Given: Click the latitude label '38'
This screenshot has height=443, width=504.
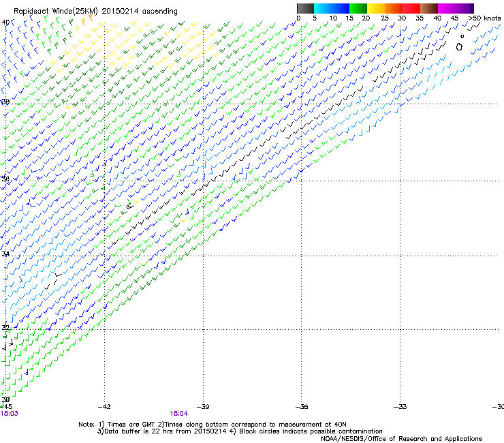Looking at the screenshot, I should [x=5, y=102].
